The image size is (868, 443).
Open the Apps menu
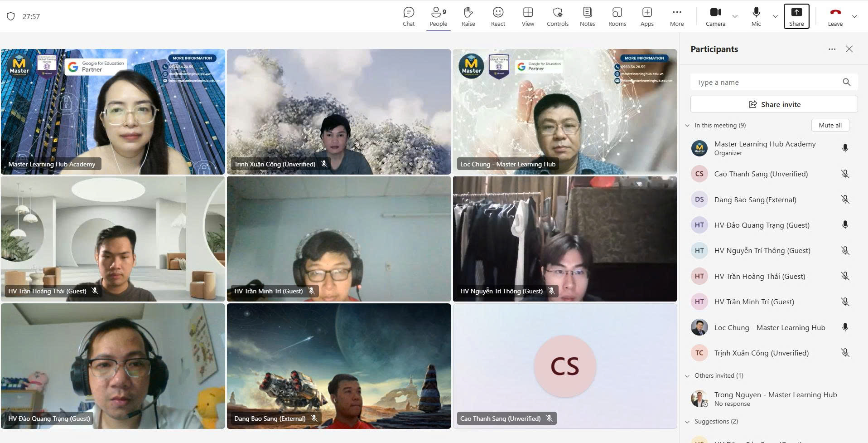click(x=647, y=17)
